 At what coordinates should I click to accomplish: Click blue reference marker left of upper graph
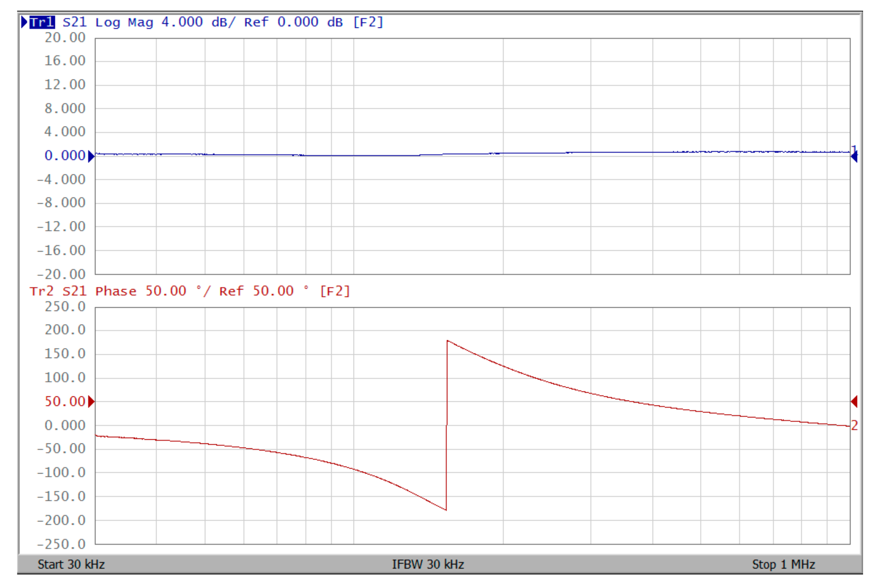(x=91, y=156)
